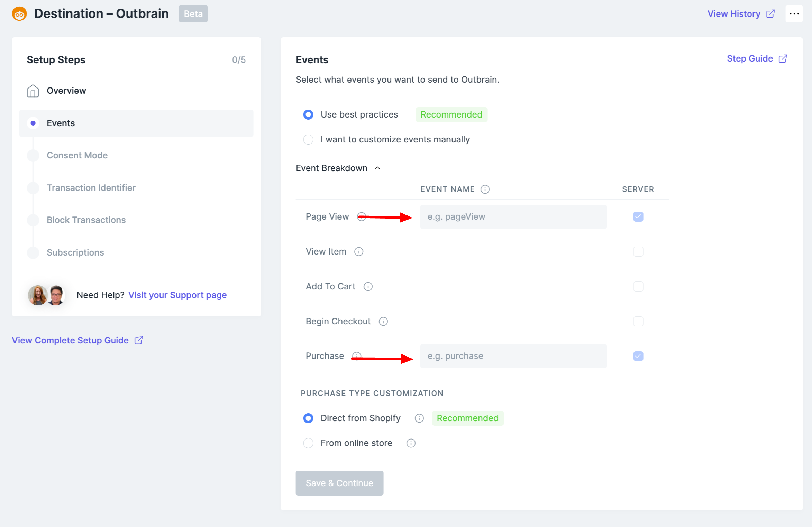This screenshot has width=812, height=527.
Task: Go to the Consent Mode step
Action: [77, 155]
